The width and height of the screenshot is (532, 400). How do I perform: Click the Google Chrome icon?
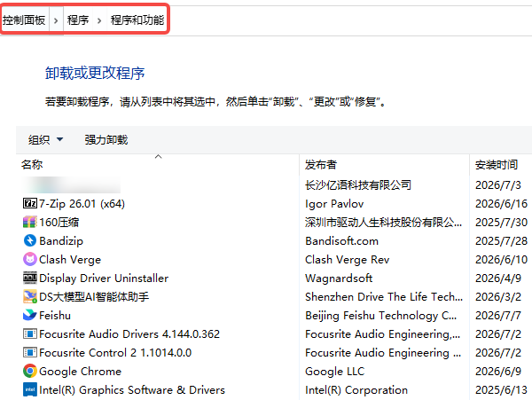(x=30, y=371)
